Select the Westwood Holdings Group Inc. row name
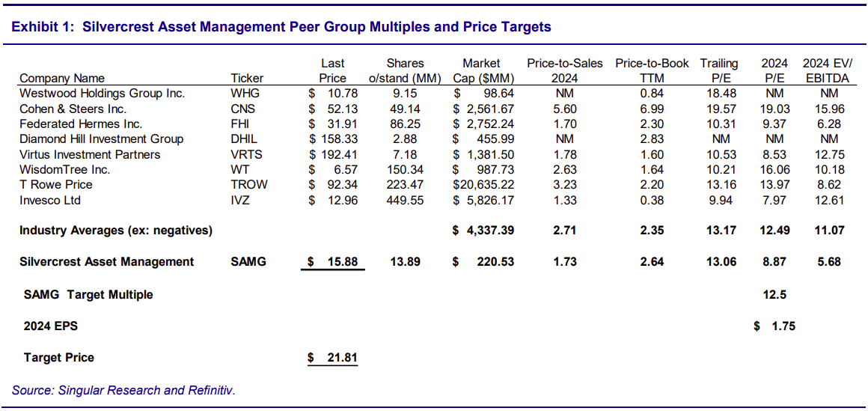This screenshot has width=868, height=411. point(102,94)
